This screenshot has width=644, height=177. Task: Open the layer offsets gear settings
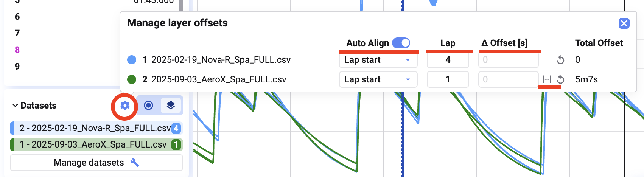point(125,106)
